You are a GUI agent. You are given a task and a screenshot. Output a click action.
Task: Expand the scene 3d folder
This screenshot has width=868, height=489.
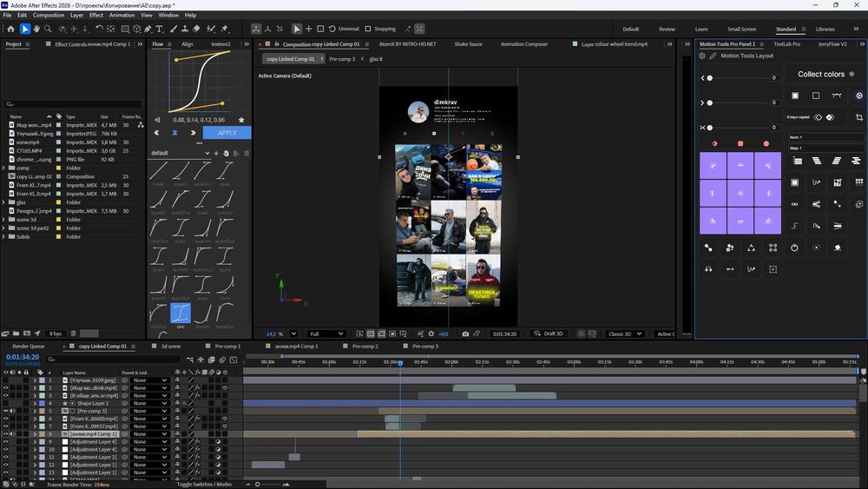[x=3, y=219]
